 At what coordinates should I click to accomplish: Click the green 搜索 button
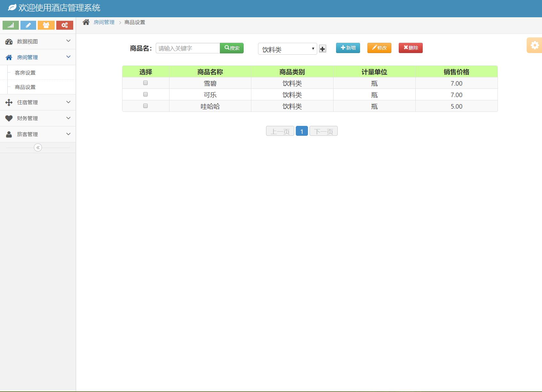[x=232, y=48]
